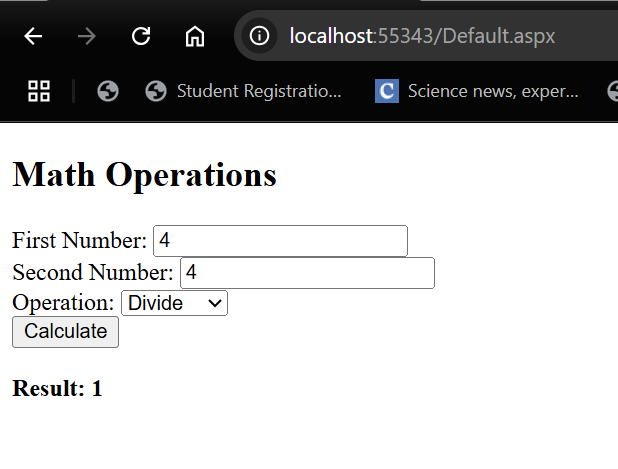This screenshot has width=618, height=469.
Task: Open the Operation dropdown showing Divide
Action: click(174, 303)
